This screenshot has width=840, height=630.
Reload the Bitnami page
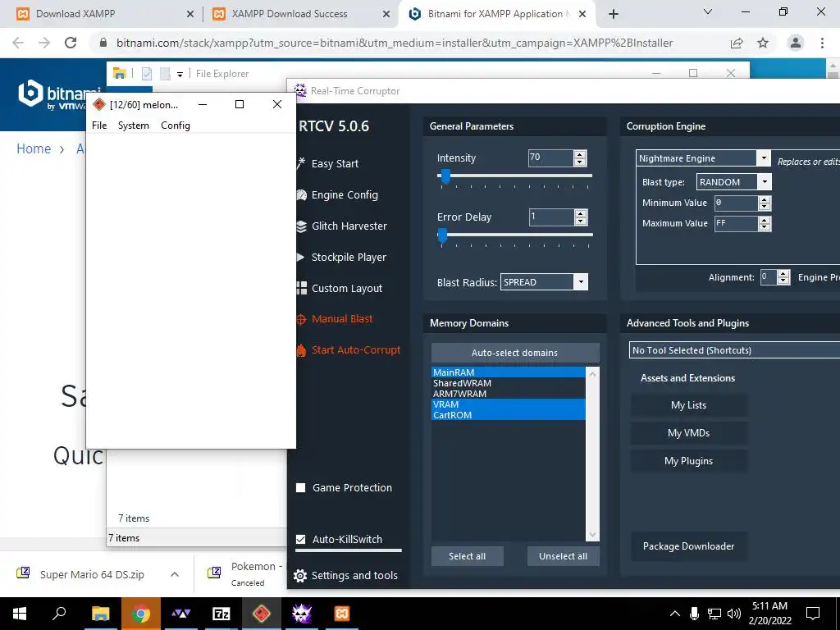[71, 43]
